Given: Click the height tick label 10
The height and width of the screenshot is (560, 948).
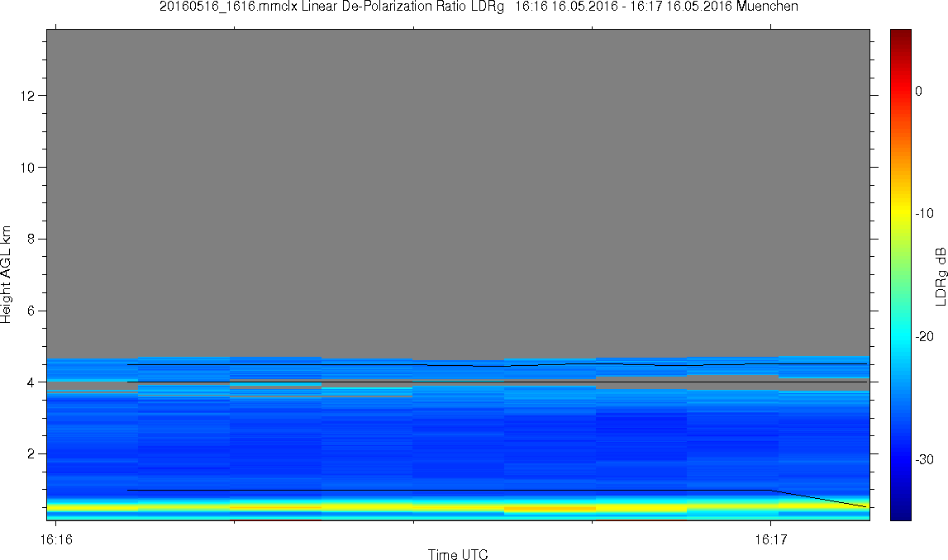Looking at the screenshot, I should coord(28,168).
